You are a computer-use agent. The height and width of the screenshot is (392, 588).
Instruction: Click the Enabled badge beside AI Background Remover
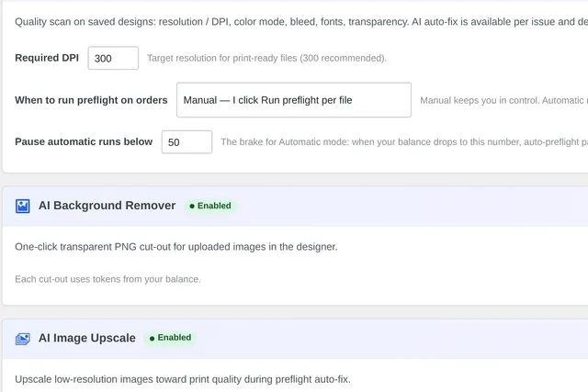[x=210, y=206]
